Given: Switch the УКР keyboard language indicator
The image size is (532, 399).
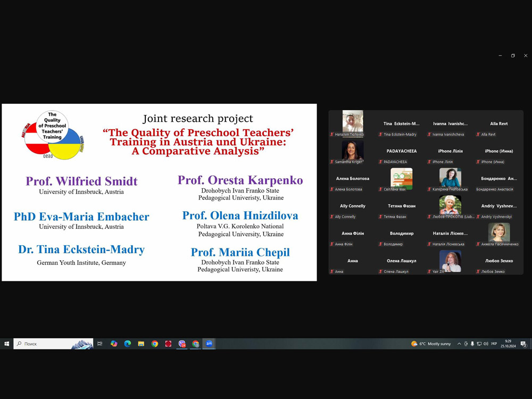Looking at the screenshot, I should point(494,344).
